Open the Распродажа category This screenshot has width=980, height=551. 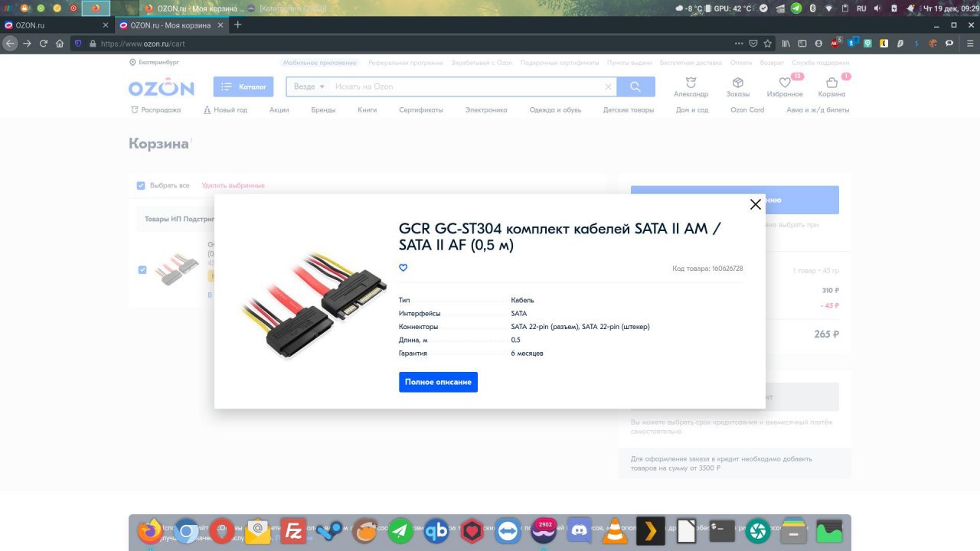(156, 110)
